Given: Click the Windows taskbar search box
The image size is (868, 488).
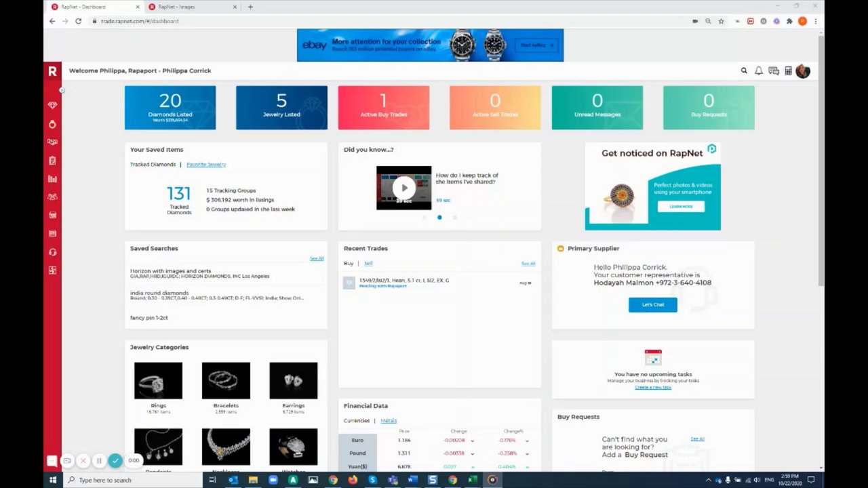Looking at the screenshot, I should point(132,480).
